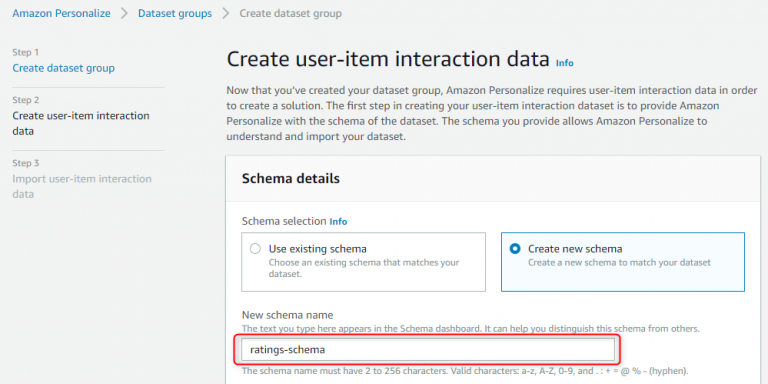The image size is (768, 384).
Task: Select Step 3 Import user-item interaction data
Action: click(82, 187)
